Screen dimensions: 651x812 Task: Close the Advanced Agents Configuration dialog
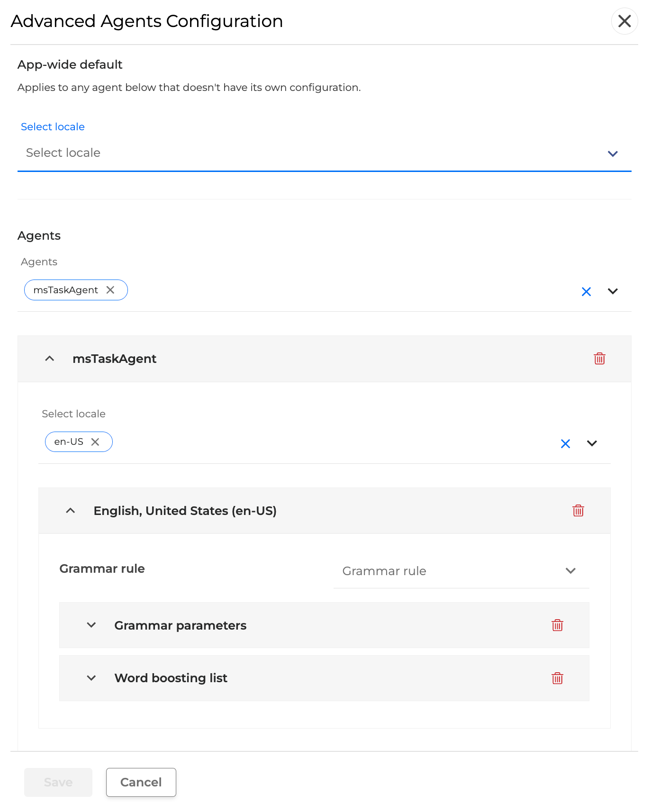pyautogui.click(x=624, y=21)
